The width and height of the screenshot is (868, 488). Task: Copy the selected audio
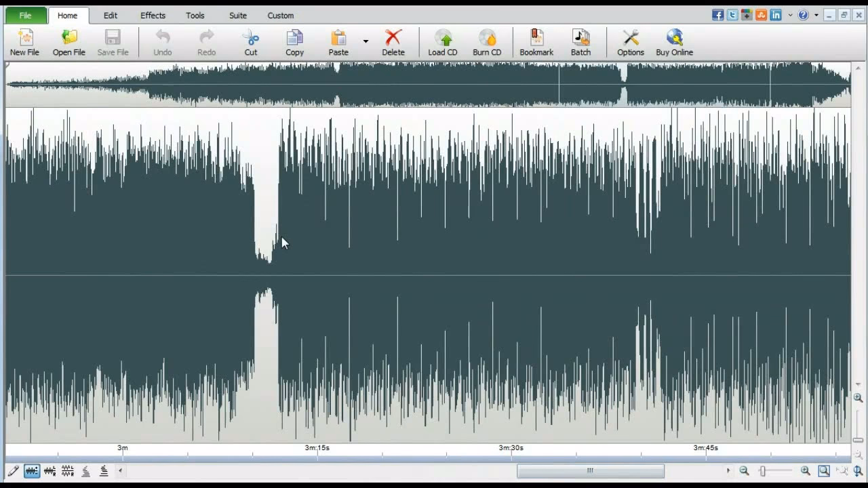(294, 42)
